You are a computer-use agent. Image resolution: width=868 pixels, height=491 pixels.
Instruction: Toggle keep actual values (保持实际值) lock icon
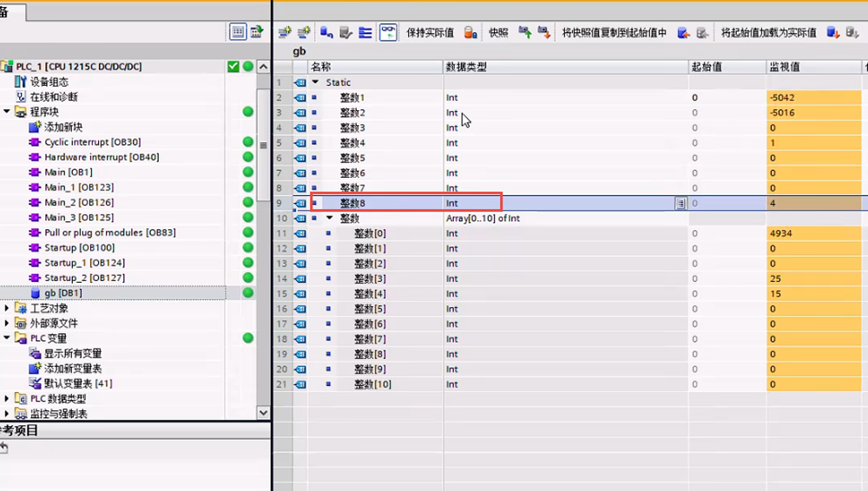pyautogui.click(x=470, y=32)
